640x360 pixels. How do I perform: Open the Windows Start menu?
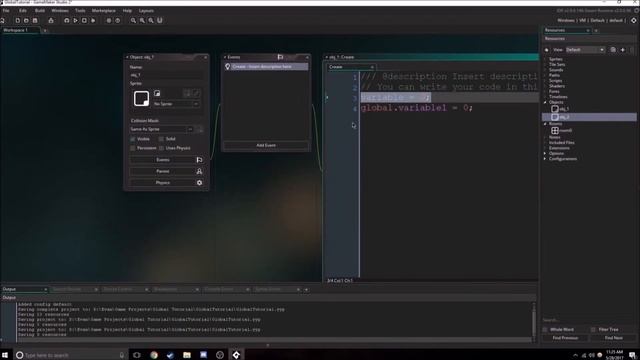(x=5, y=355)
